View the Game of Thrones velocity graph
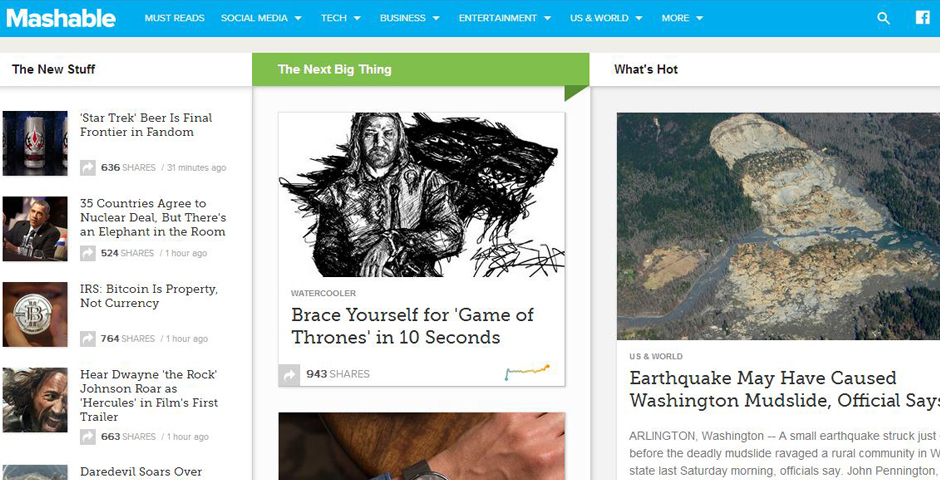Viewport: 940px width, 480px height. coord(527,372)
